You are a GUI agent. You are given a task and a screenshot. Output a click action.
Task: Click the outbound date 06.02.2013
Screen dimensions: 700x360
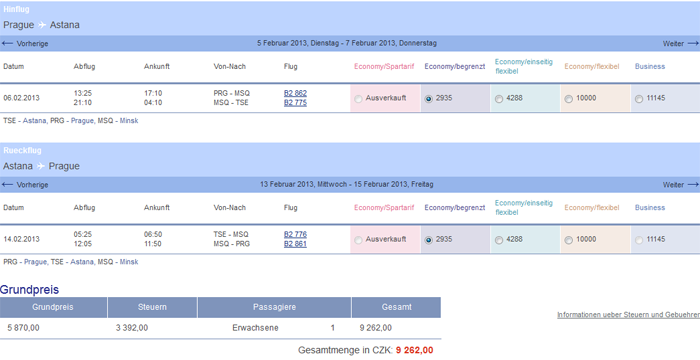point(21,98)
